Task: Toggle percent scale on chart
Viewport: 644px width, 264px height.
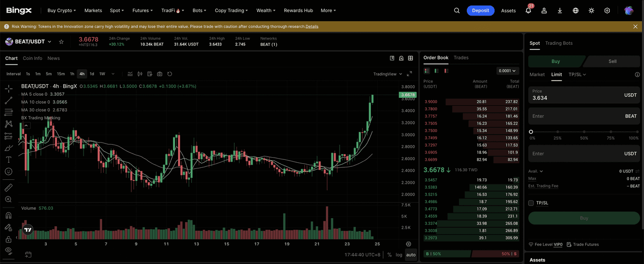Action: (389, 255)
